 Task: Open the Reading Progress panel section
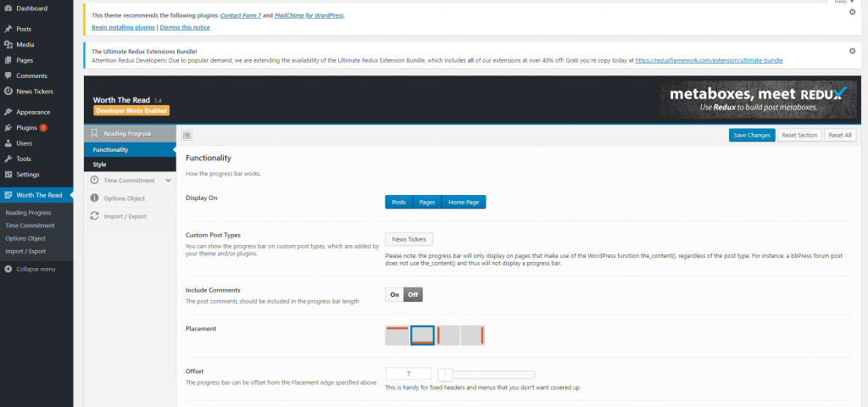pos(127,133)
